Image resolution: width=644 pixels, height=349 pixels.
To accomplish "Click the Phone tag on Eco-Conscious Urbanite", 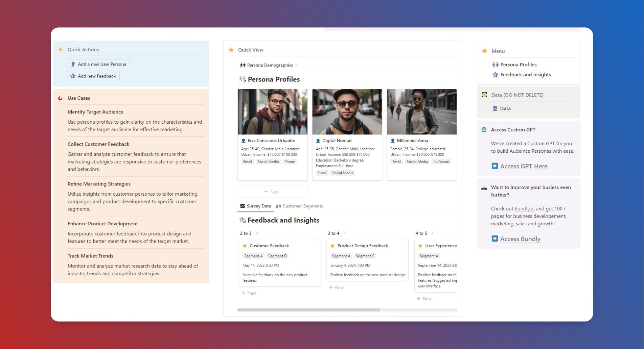I will tap(290, 162).
